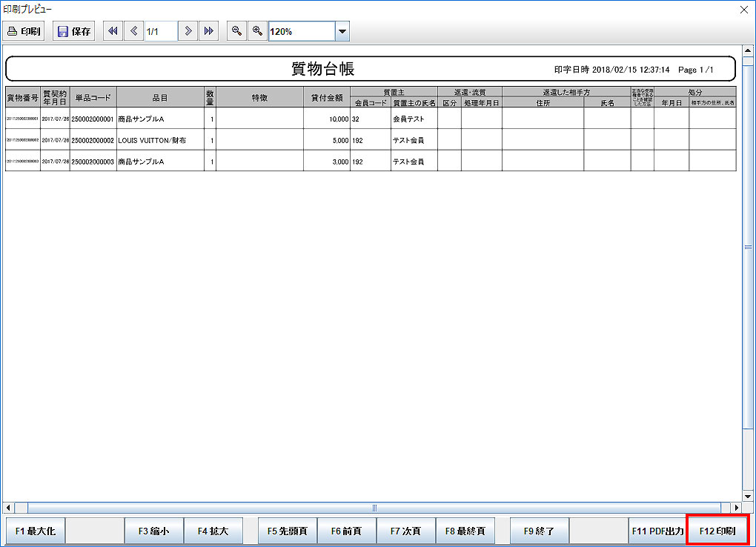Click the vertical scrollbar down arrow
This screenshot has width=756, height=547.
747,495
